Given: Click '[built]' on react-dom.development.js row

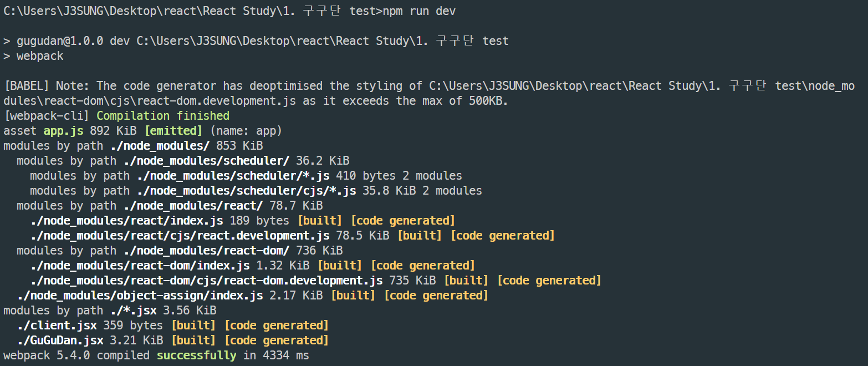Looking at the screenshot, I should point(466,281).
